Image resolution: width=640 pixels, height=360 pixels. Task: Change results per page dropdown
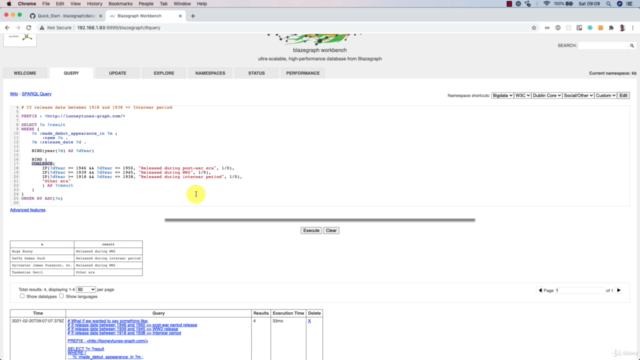86,289
